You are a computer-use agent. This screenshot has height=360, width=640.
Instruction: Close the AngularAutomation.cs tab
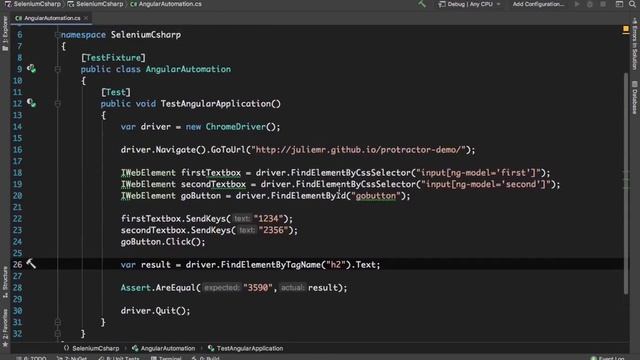coord(86,18)
